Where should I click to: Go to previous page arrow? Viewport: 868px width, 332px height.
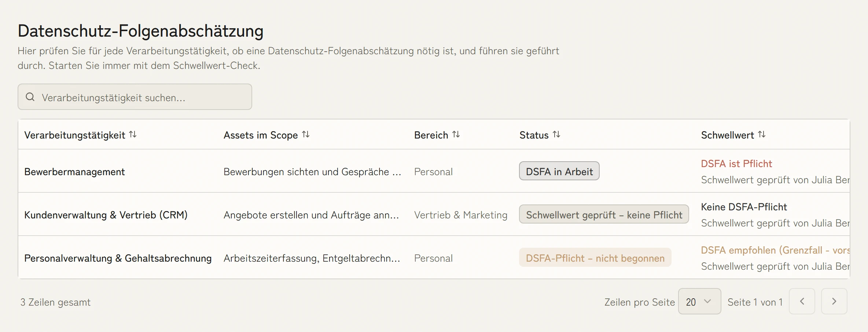coord(802,301)
